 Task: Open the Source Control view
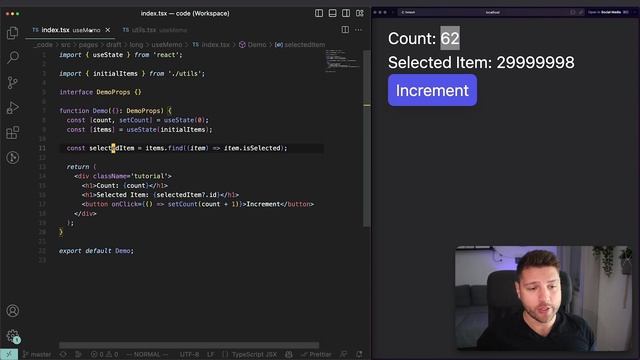click(13, 83)
